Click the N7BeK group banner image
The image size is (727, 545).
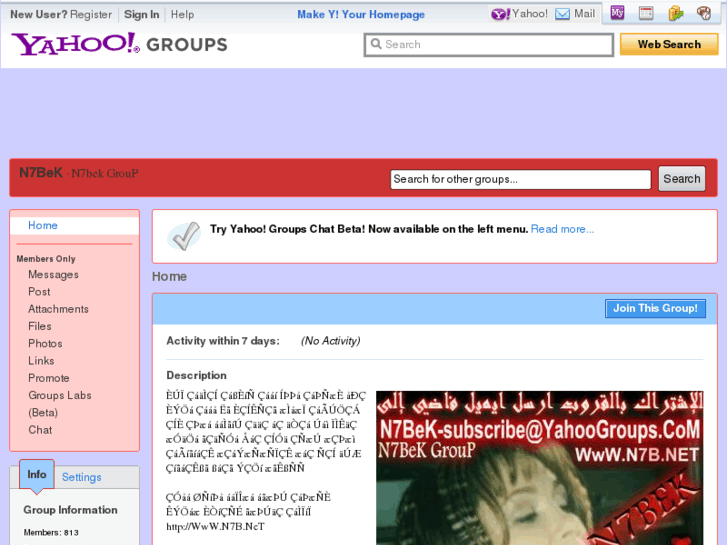tap(540, 468)
